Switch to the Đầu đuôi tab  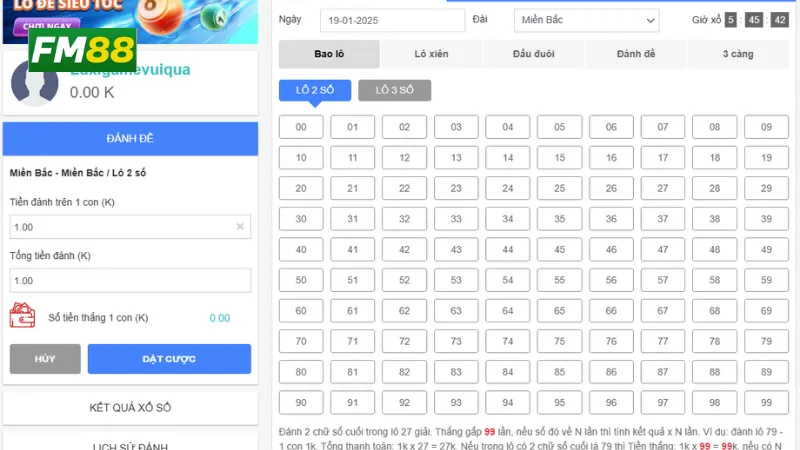point(534,54)
